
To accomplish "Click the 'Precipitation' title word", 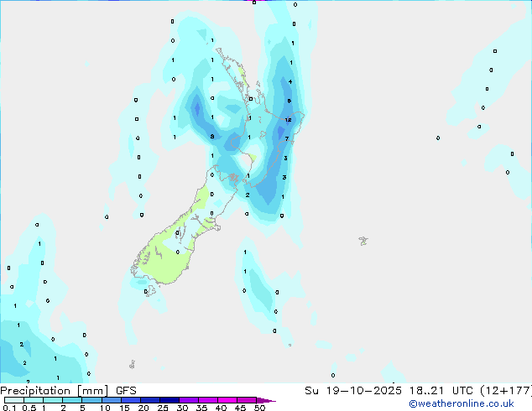I will pos(35,391).
